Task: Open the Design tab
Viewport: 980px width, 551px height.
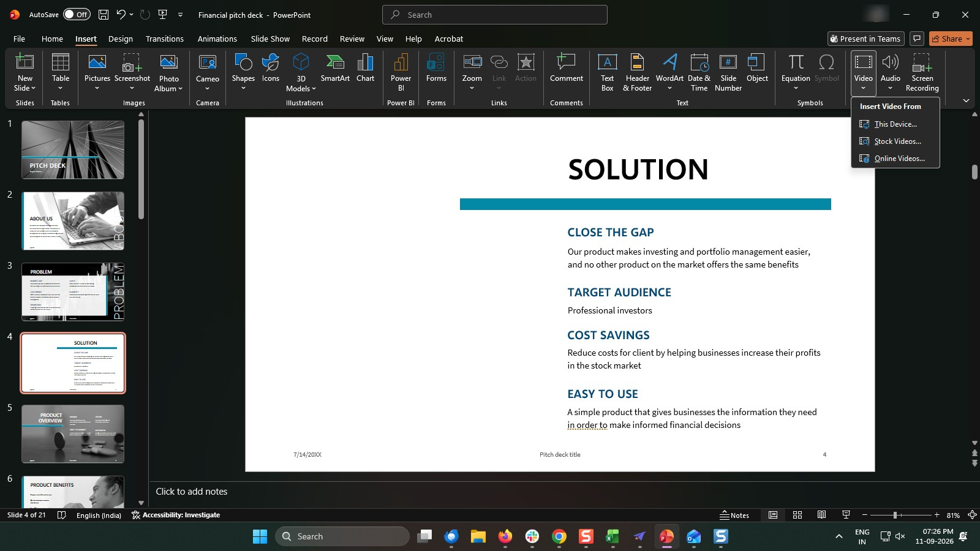Action: (121, 39)
